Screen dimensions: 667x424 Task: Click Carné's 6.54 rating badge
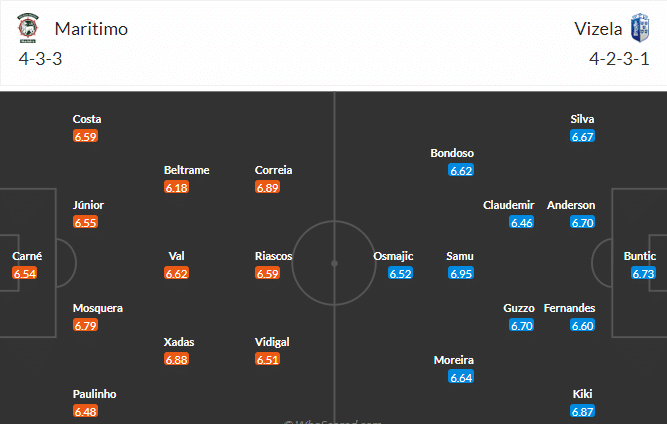coord(26,273)
